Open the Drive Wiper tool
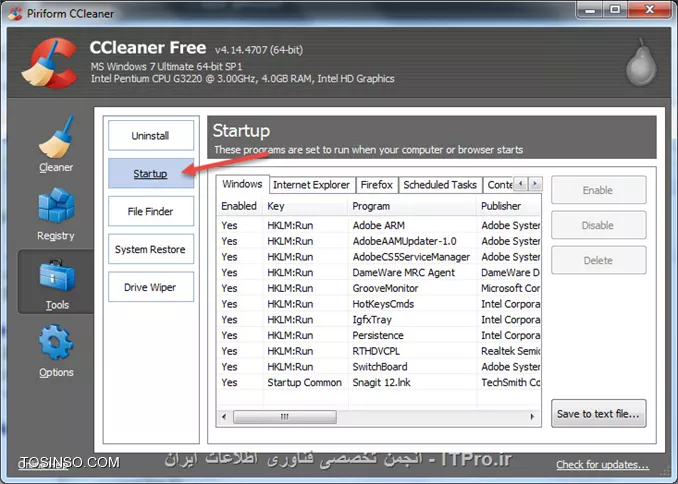The height and width of the screenshot is (484, 678). [151, 287]
